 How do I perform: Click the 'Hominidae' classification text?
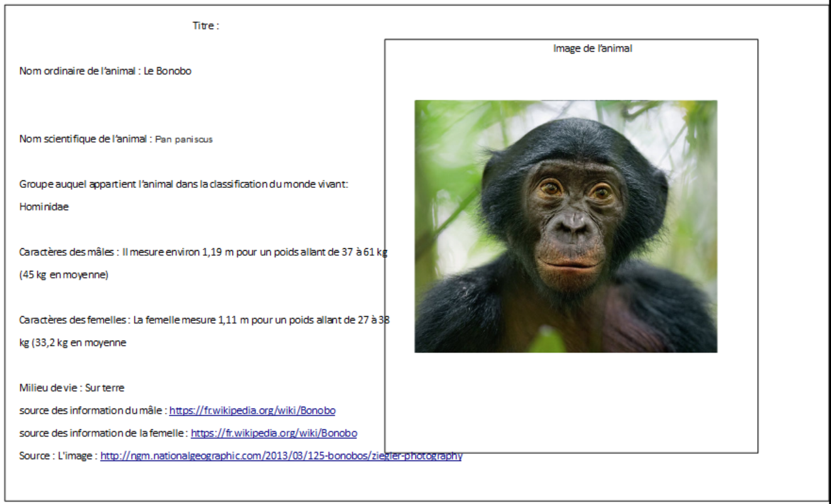pos(44,206)
